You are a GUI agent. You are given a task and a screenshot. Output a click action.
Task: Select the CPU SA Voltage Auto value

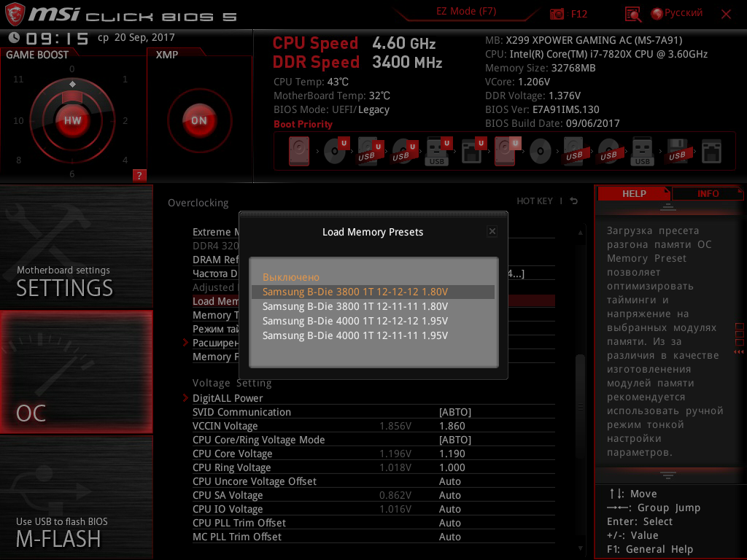click(x=449, y=495)
